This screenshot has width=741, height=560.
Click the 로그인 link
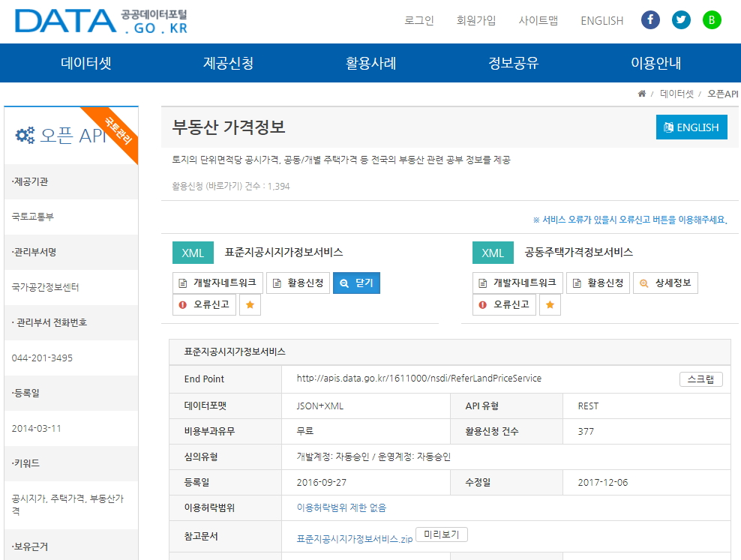tap(418, 20)
